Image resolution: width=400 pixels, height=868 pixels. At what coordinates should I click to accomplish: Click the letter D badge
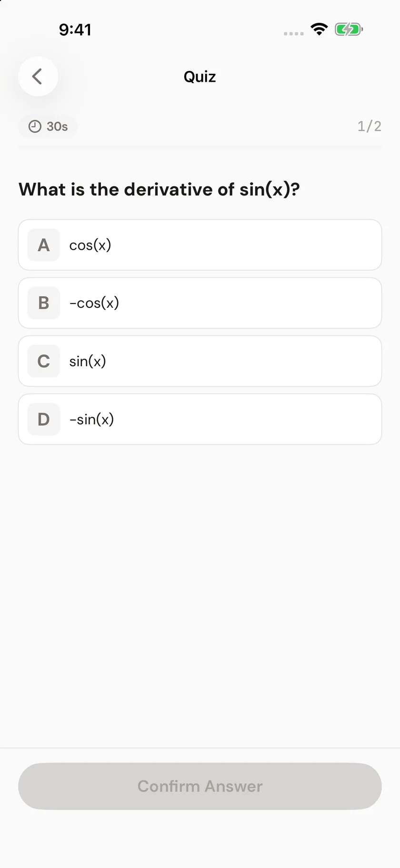tap(44, 419)
